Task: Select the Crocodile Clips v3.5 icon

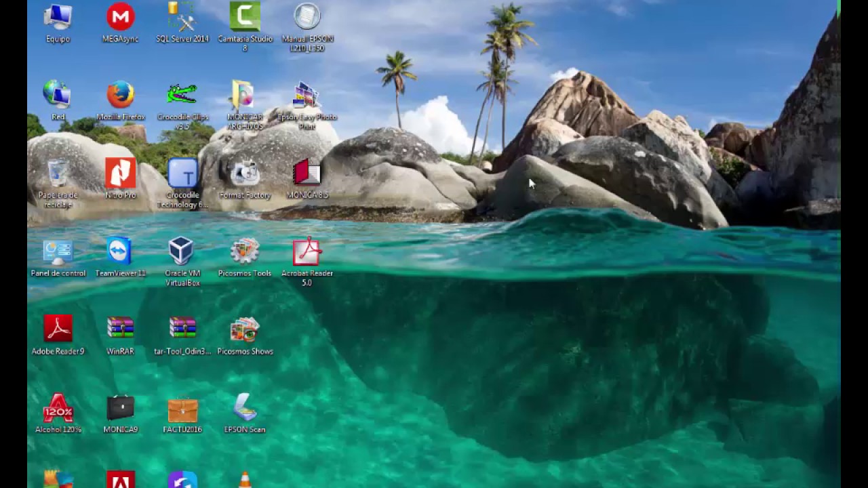Action: (182, 95)
